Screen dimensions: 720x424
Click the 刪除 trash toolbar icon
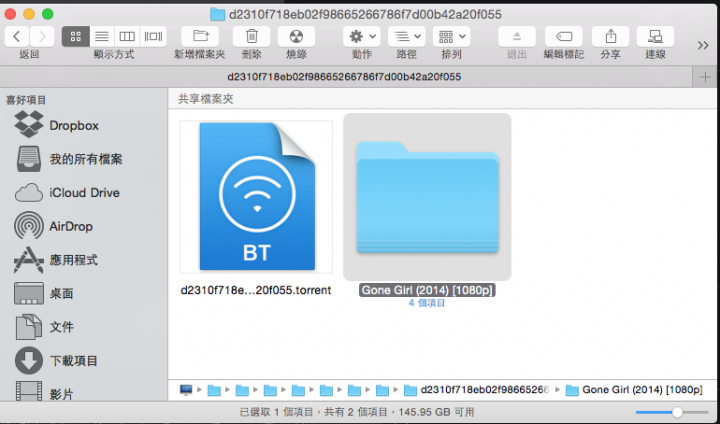251,36
